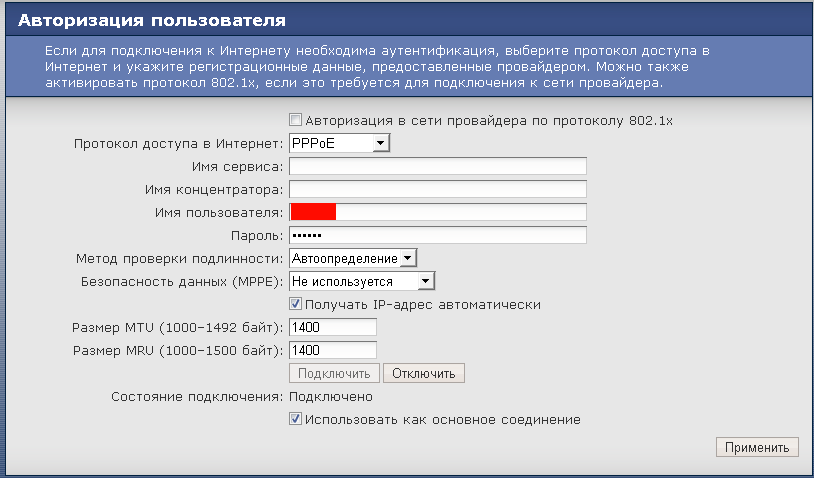
Task: Open the PPPoE access protocol dropdown
Action: (x=339, y=144)
